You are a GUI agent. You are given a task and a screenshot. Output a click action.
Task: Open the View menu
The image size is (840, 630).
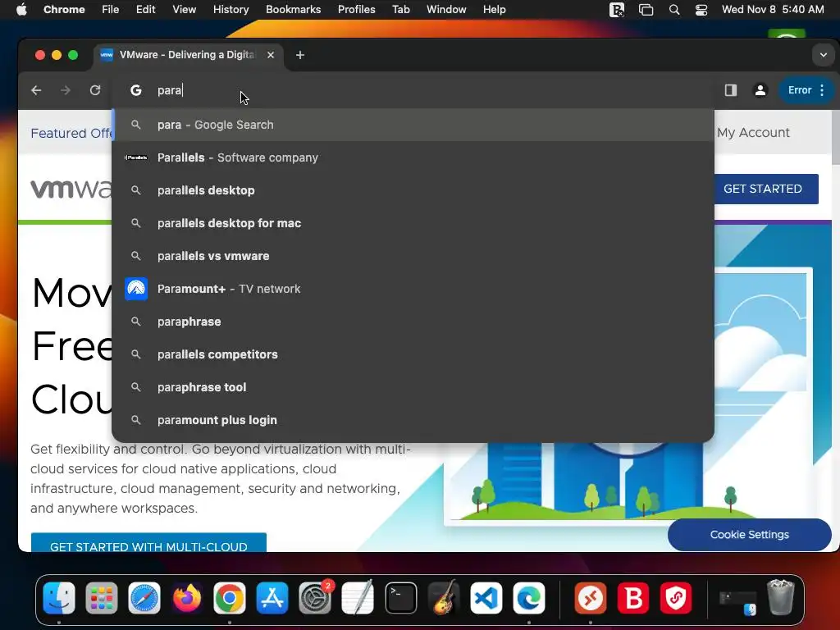coord(184,10)
